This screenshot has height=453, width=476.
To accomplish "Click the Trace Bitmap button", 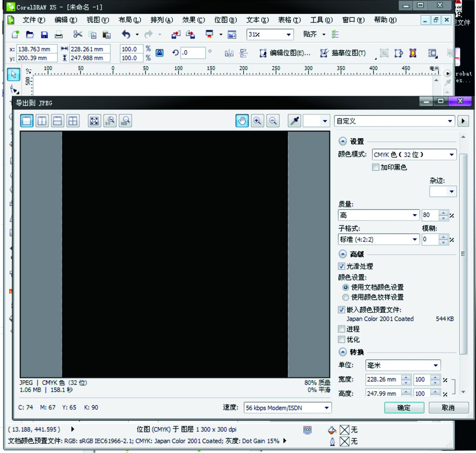I will tap(343, 53).
